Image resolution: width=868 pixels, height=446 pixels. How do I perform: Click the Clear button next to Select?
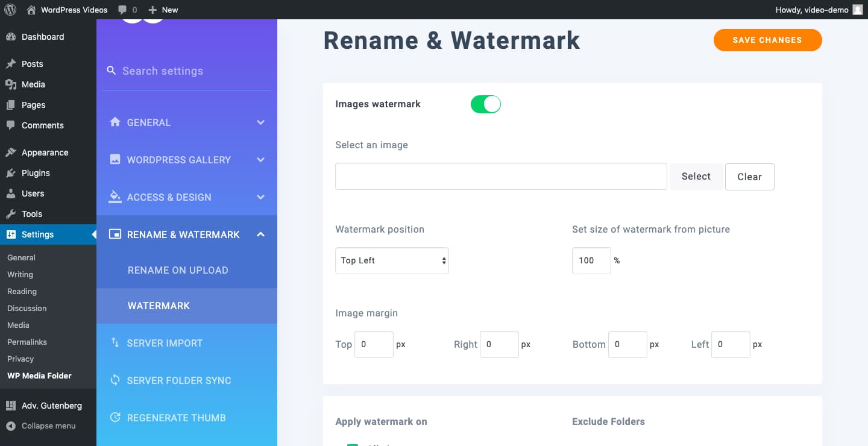pyautogui.click(x=749, y=176)
